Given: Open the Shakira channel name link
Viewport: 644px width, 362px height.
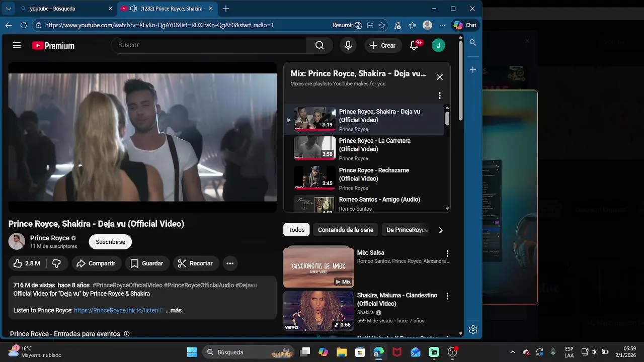Looking at the screenshot, I should tap(365, 312).
